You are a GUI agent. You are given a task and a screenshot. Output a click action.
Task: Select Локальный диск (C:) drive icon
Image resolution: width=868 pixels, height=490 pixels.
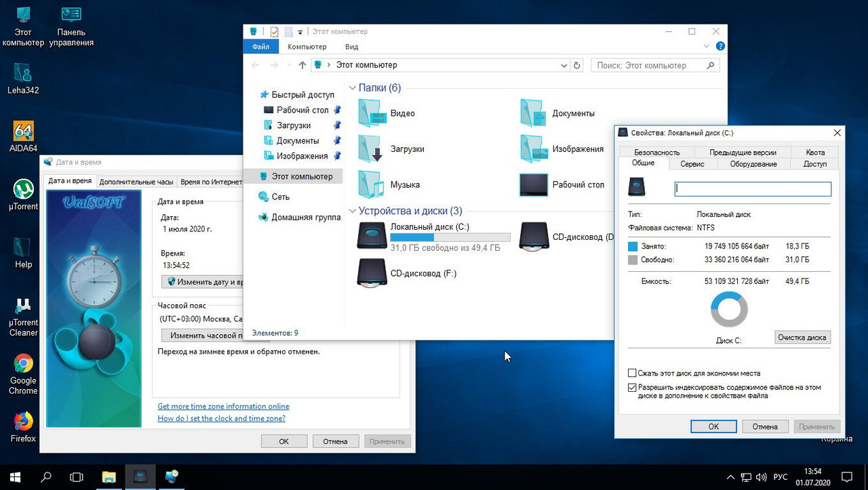click(x=372, y=237)
